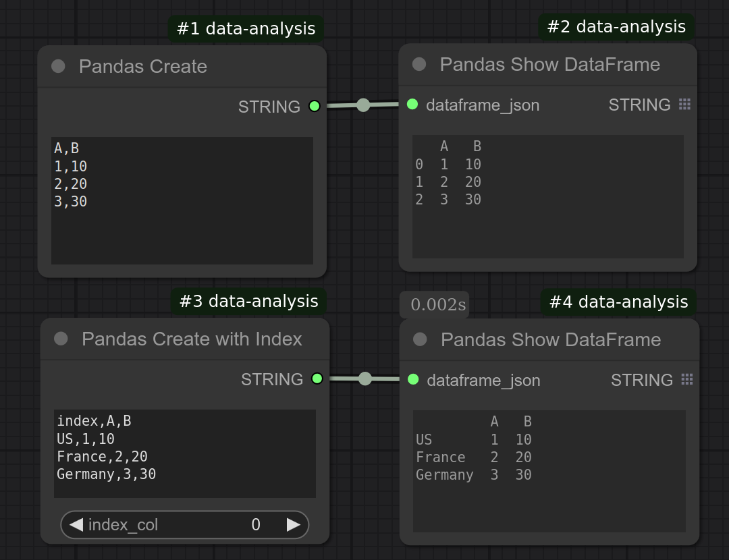Decrease index_col with the left arrow
Image resolution: width=729 pixels, height=560 pixels.
point(76,525)
